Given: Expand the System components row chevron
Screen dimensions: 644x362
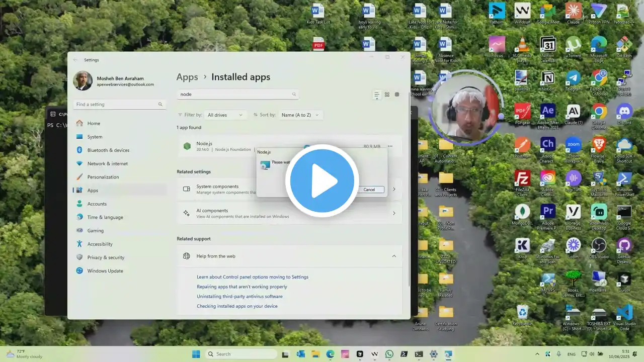Looking at the screenshot, I should 394,189.
